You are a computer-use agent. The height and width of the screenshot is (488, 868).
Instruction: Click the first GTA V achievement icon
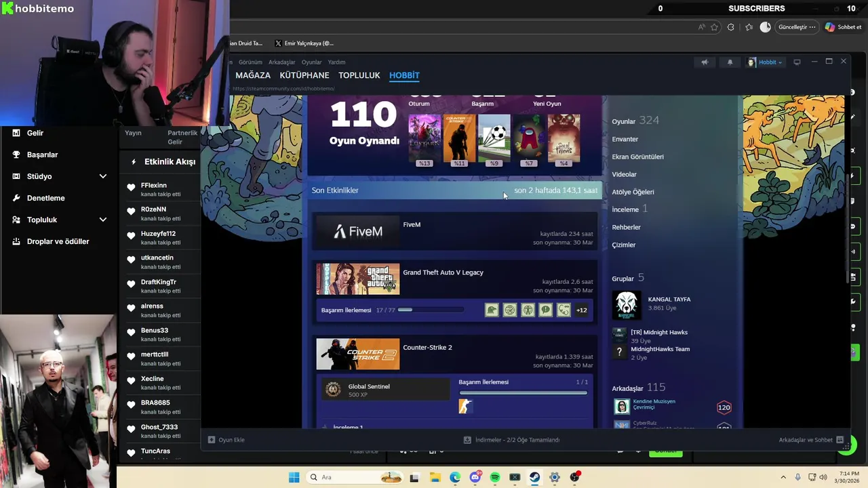click(492, 310)
